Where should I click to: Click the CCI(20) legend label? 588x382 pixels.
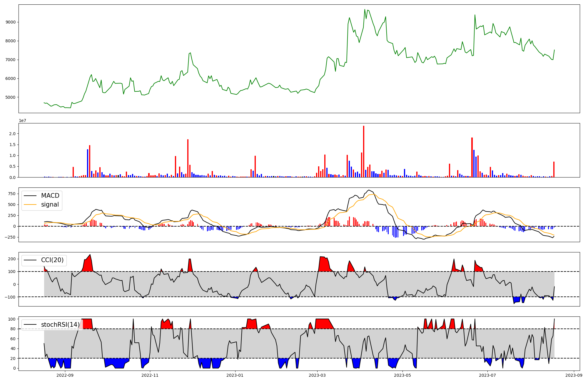52,260
